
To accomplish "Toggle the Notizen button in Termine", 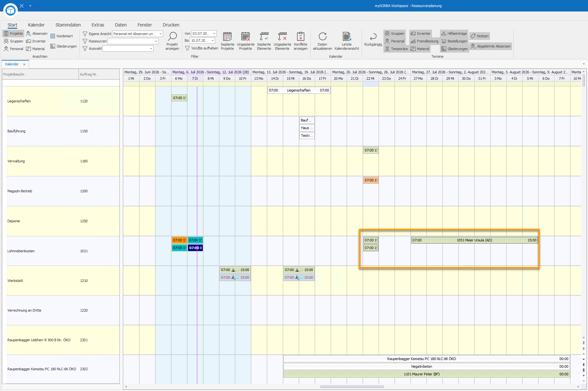I will pyautogui.click(x=479, y=36).
